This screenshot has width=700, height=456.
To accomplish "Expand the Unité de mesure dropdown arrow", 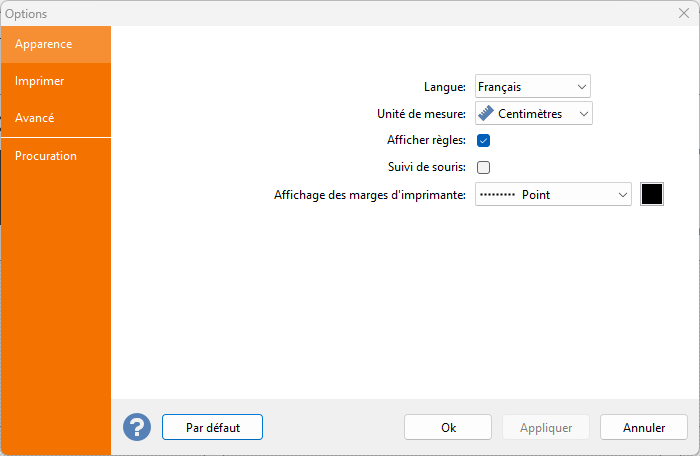I will (581, 113).
